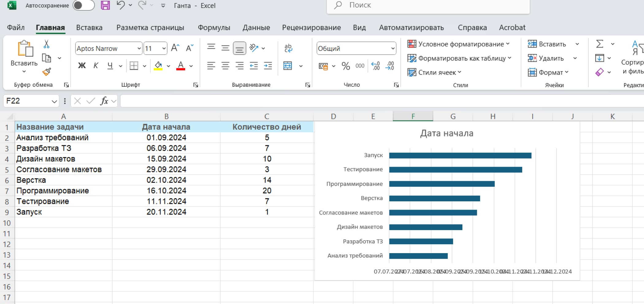Select the chart title Дата начала
This screenshot has width=644, height=304.
[447, 133]
